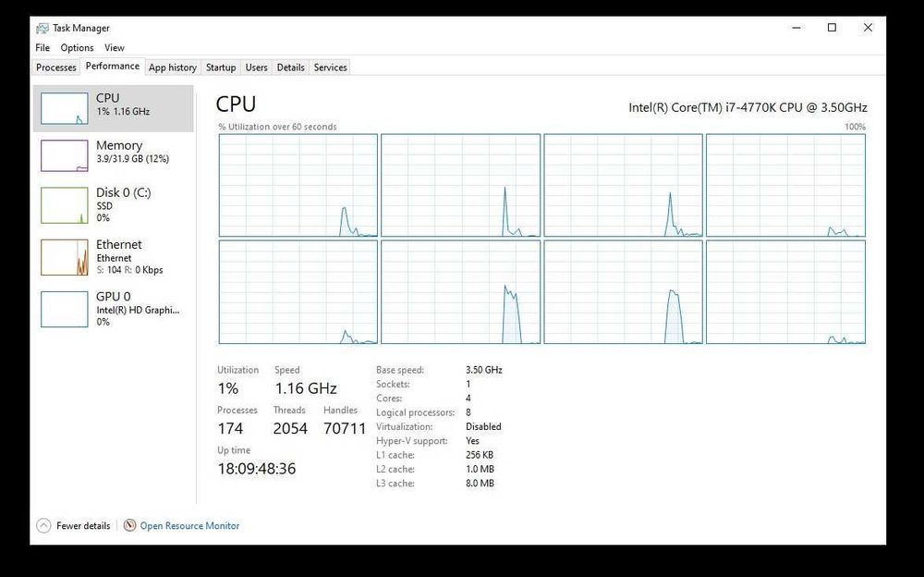Switch to the Users tab
The height and width of the screenshot is (577, 924).
pyautogui.click(x=256, y=68)
